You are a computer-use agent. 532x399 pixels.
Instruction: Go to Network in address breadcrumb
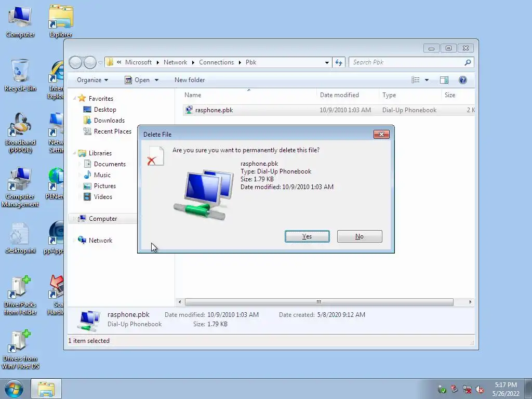click(176, 62)
